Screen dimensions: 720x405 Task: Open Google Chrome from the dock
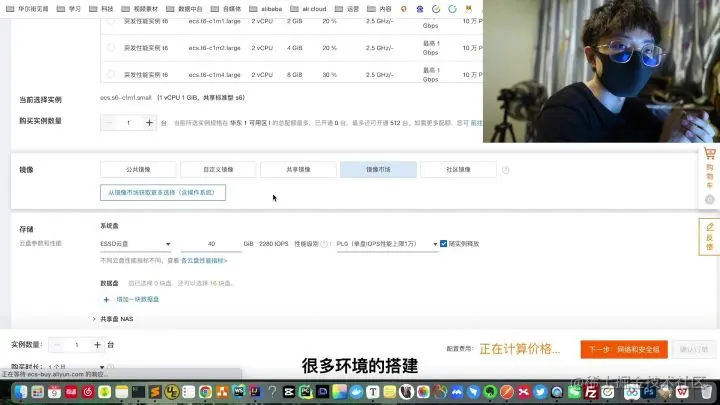[x=205, y=392]
